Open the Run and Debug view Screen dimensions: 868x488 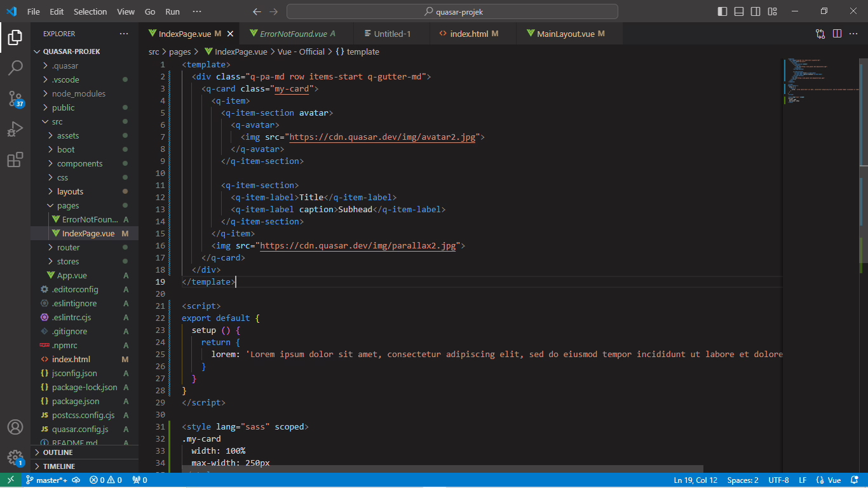[x=15, y=129]
